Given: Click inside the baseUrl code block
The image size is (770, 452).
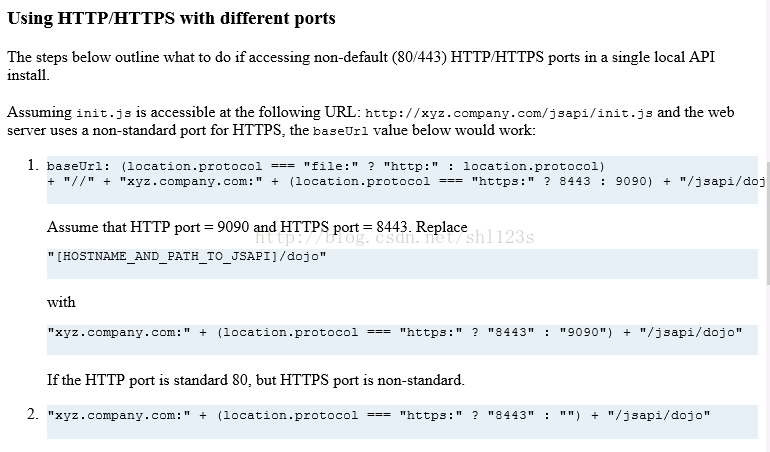Looking at the screenshot, I should (x=402, y=180).
